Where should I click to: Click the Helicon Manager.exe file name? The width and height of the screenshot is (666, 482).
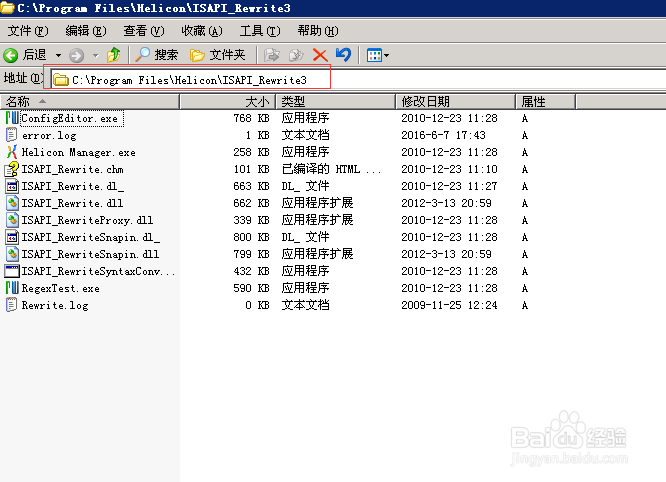point(79,152)
